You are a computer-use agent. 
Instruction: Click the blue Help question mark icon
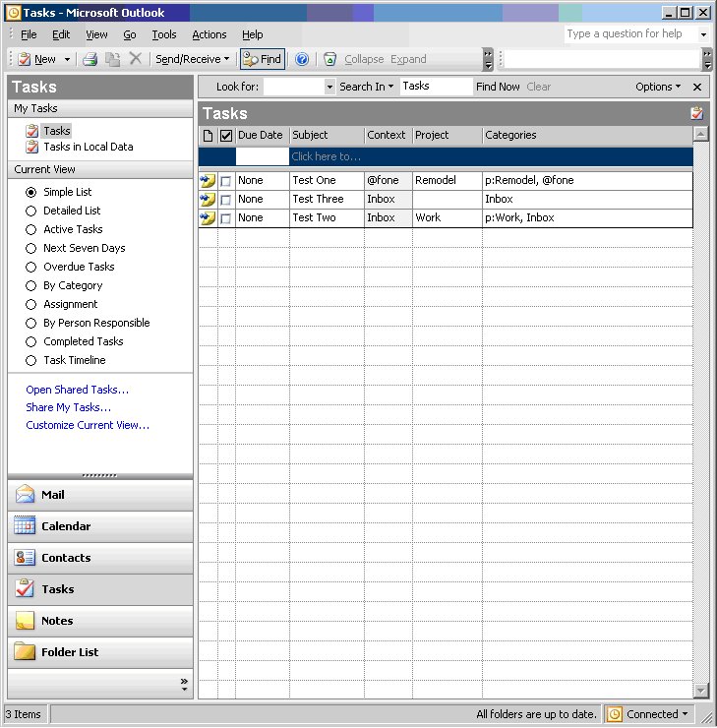(302, 59)
